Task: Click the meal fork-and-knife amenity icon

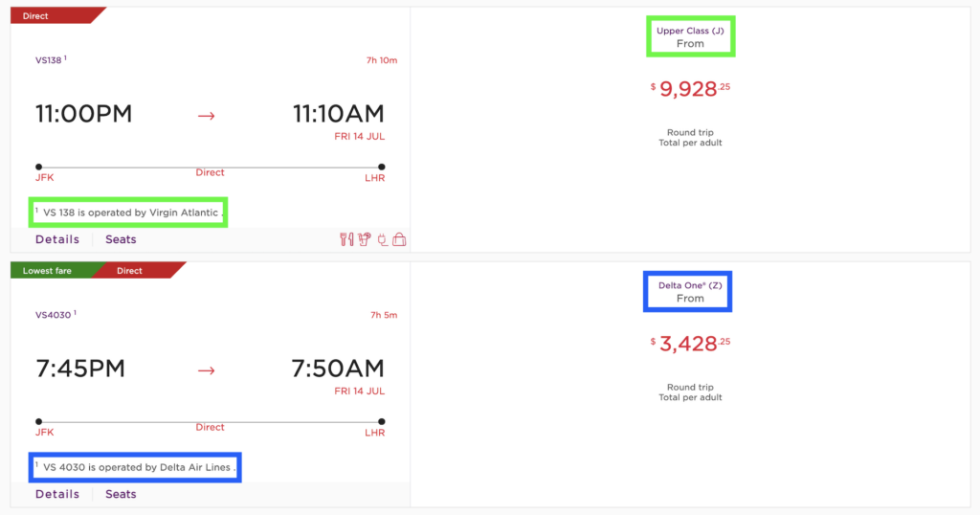Action: pyautogui.click(x=346, y=239)
